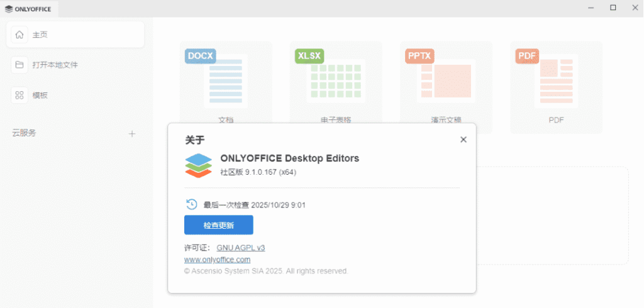Image resolution: width=644 pixels, height=308 pixels.
Task: Click the grid icon beside 模板
Action: (19, 96)
